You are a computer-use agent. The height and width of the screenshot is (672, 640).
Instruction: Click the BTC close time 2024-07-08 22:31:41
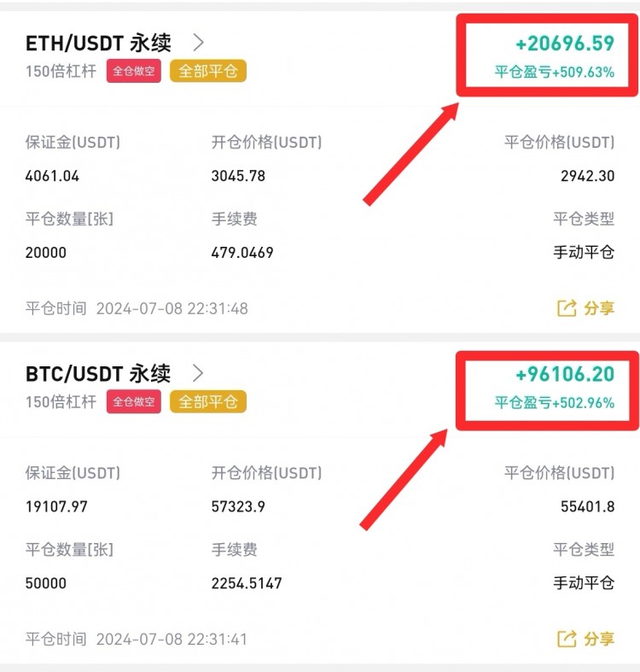[x=172, y=639]
